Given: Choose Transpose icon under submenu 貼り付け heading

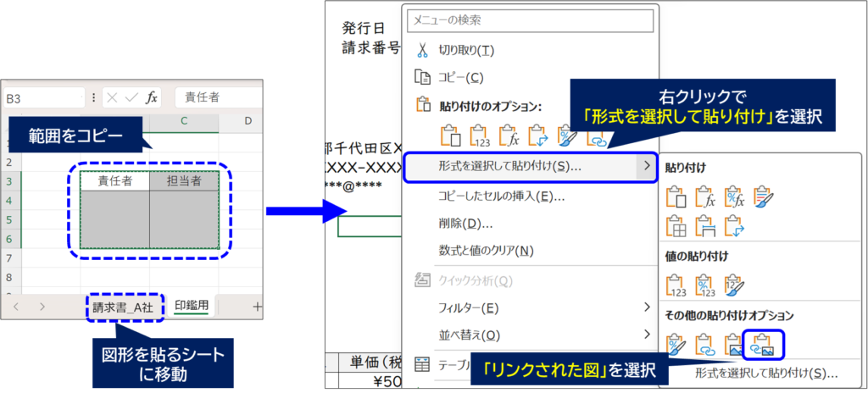Looking at the screenshot, I should coord(735,226).
